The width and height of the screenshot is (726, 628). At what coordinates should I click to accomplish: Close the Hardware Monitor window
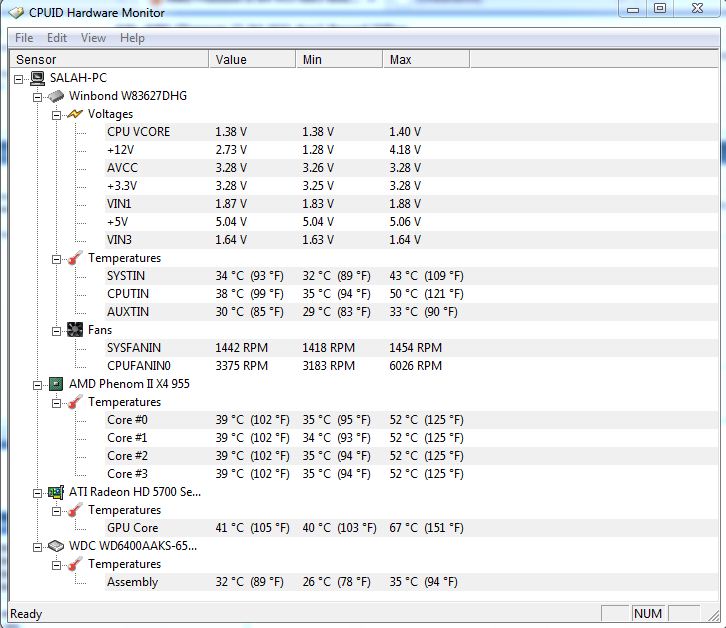pos(698,9)
